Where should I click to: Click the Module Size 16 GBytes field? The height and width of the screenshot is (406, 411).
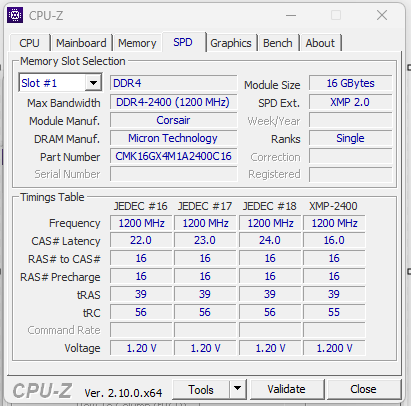[350, 83]
